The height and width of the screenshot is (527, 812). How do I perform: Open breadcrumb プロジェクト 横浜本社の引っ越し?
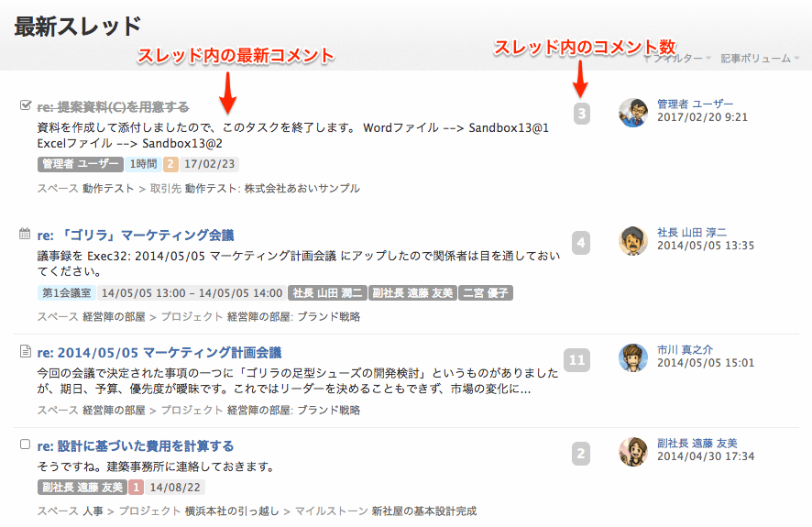199,511
